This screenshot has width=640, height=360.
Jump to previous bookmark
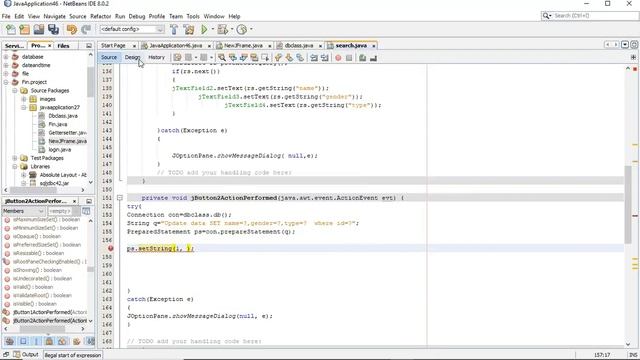tap(278, 58)
